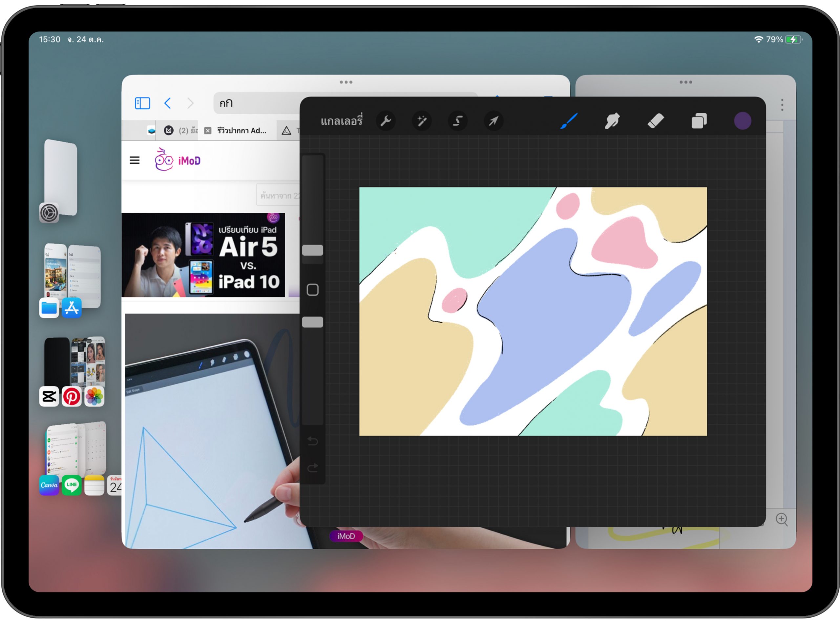840x621 pixels.
Task: Go back in Safari
Action: [x=168, y=103]
